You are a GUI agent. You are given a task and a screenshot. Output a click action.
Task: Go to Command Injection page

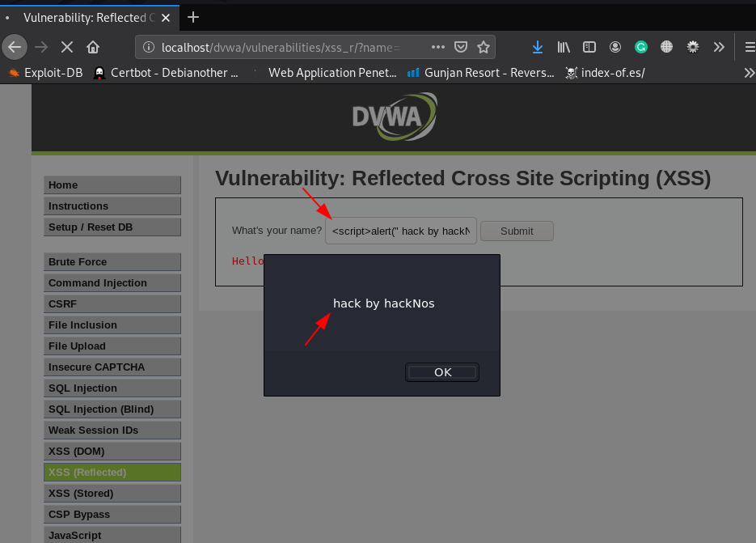(x=112, y=283)
